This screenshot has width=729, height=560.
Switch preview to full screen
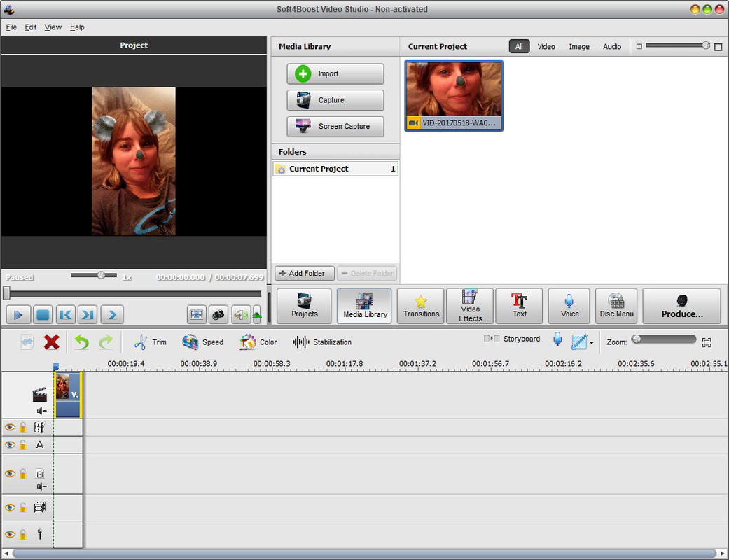[197, 315]
